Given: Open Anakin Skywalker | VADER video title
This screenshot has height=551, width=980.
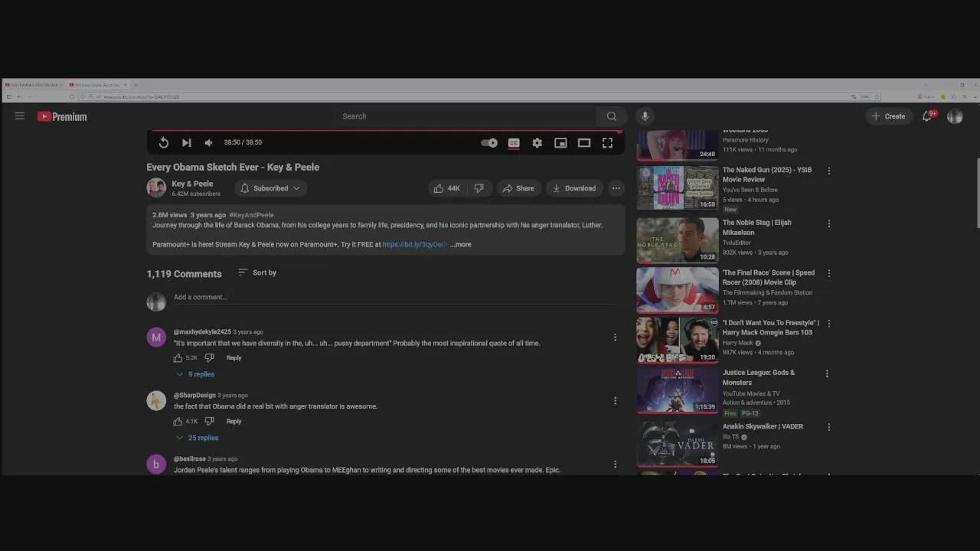Looking at the screenshot, I should 763,426.
